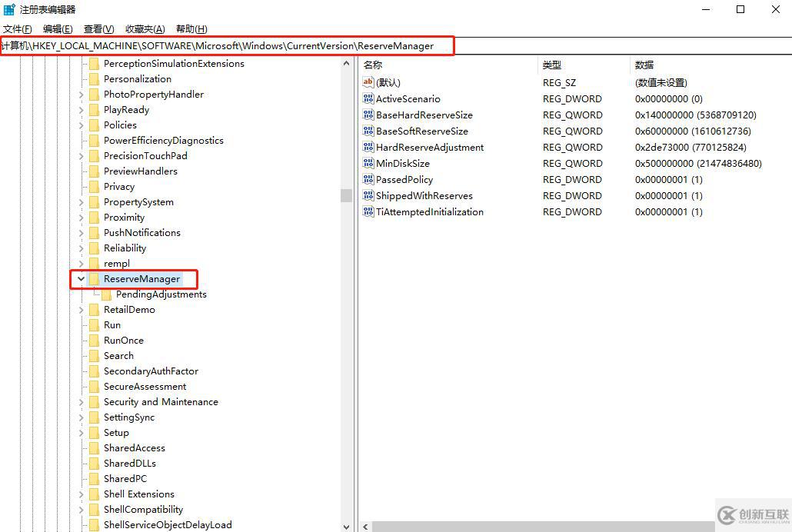Click the PlayReady folder icon
792x532 pixels.
pos(94,110)
